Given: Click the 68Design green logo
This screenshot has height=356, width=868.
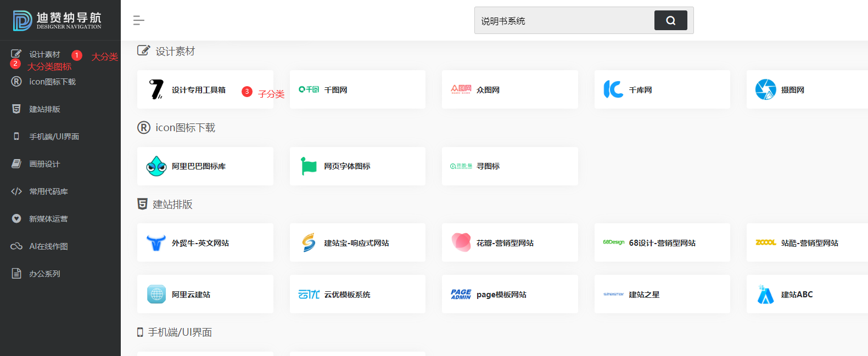Looking at the screenshot, I should click(613, 242).
